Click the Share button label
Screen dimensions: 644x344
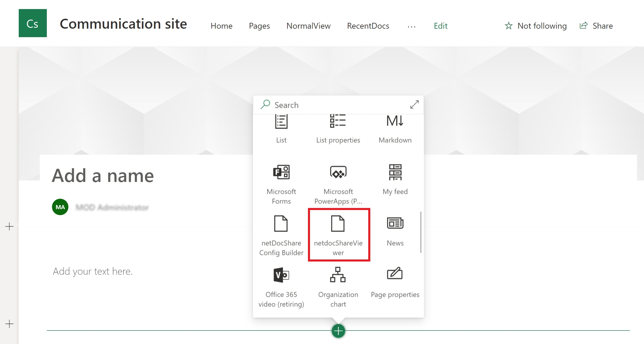click(x=603, y=26)
